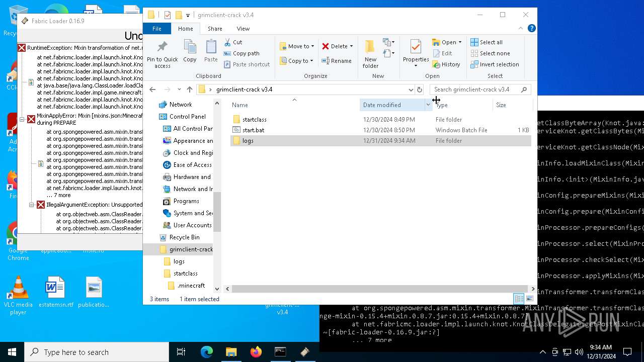This screenshot has width=644, height=362.
Task: Open the estatemsn.rtf desktop file
Action: (x=56, y=292)
